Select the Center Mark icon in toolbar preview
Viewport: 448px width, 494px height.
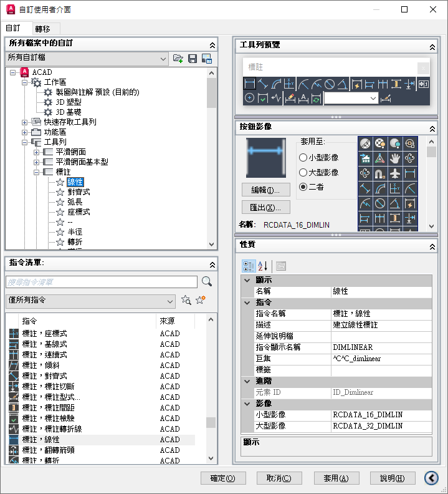(249, 99)
